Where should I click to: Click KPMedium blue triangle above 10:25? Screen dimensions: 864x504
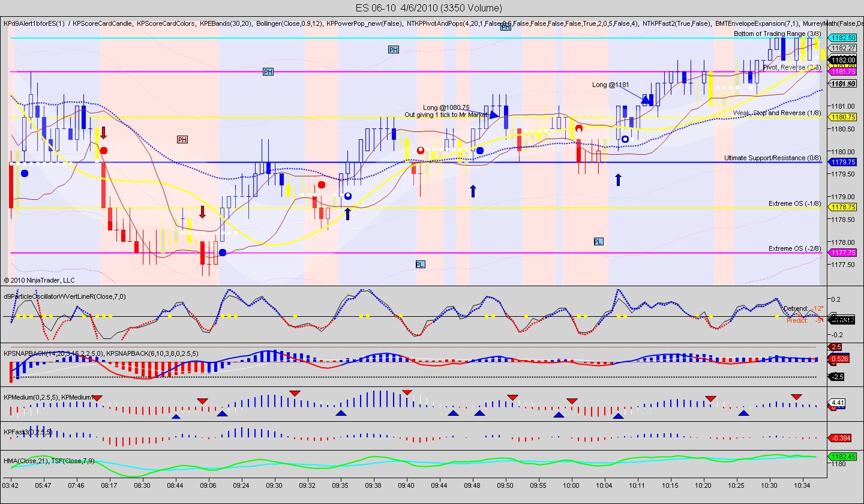[x=743, y=413]
